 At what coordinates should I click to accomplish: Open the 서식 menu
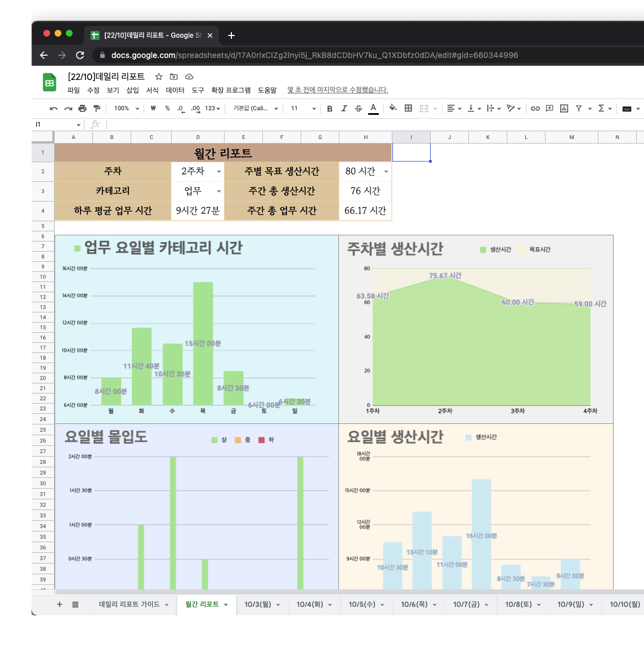(152, 90)
